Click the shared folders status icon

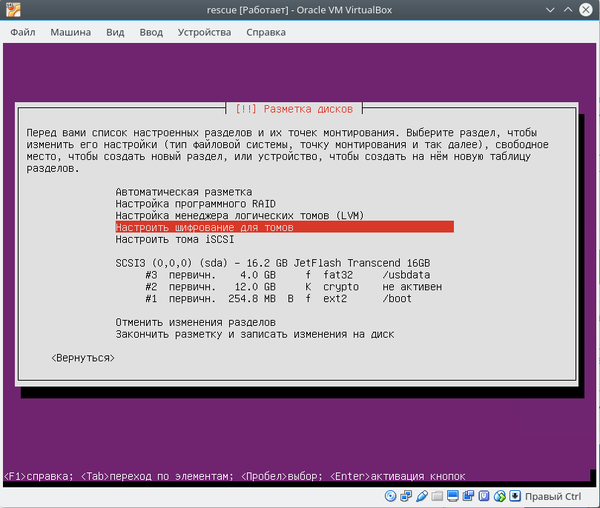tap(437, 496)
